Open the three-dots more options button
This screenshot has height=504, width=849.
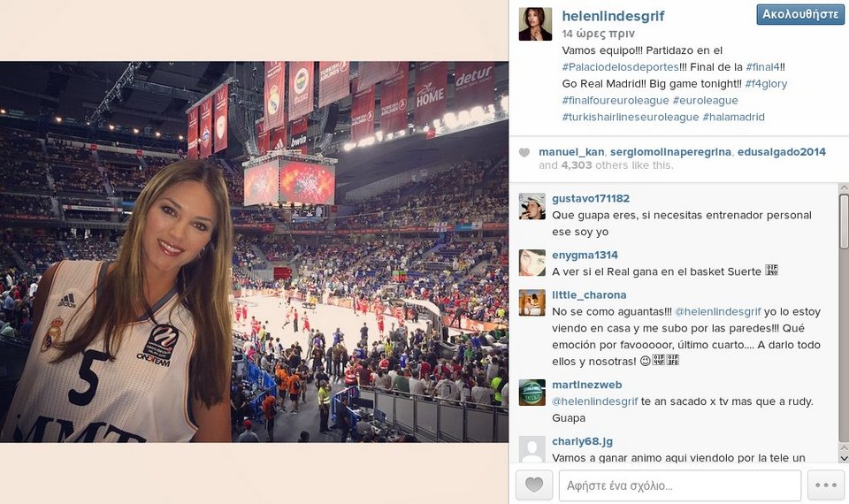pos(826,485)
